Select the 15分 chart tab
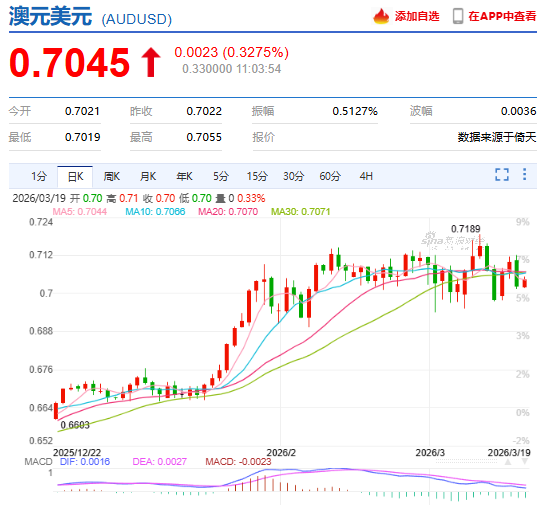The width and height of the screenshot is (542, 505). click(257, 176)
